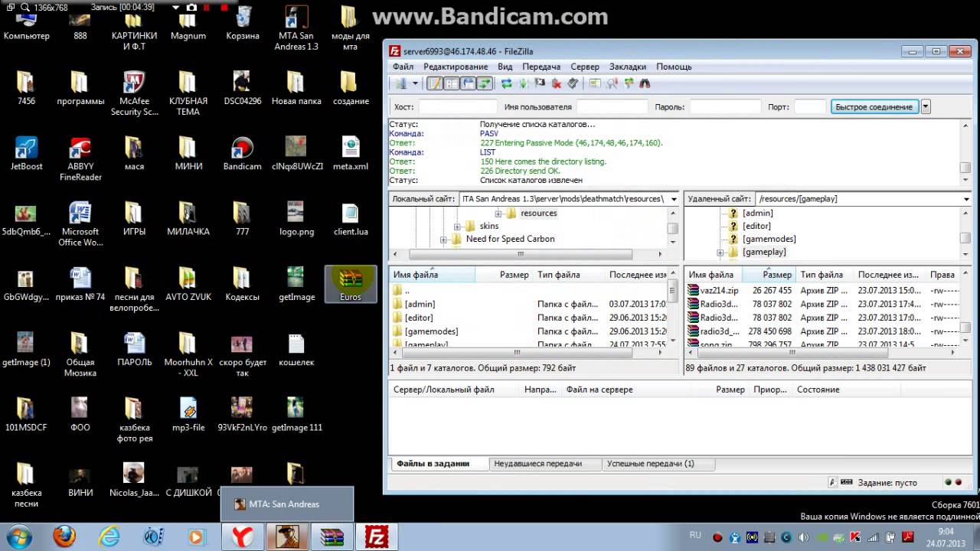Sort remote files by Размер column
Viewport: 980px width, 551px height.
coord(769,275)
